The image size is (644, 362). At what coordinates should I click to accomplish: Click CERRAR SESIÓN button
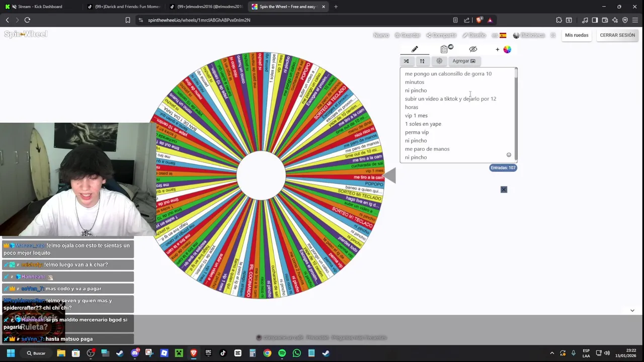tap(617, 35)
